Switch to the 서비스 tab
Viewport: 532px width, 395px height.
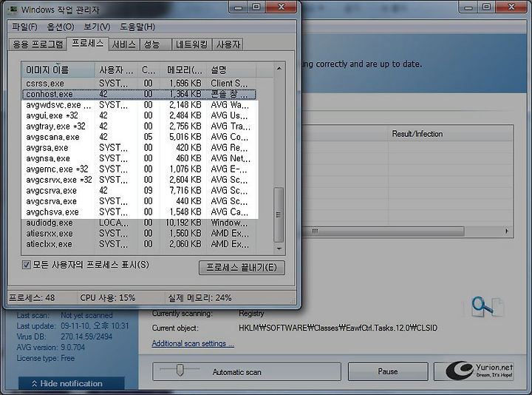[124, 44]
